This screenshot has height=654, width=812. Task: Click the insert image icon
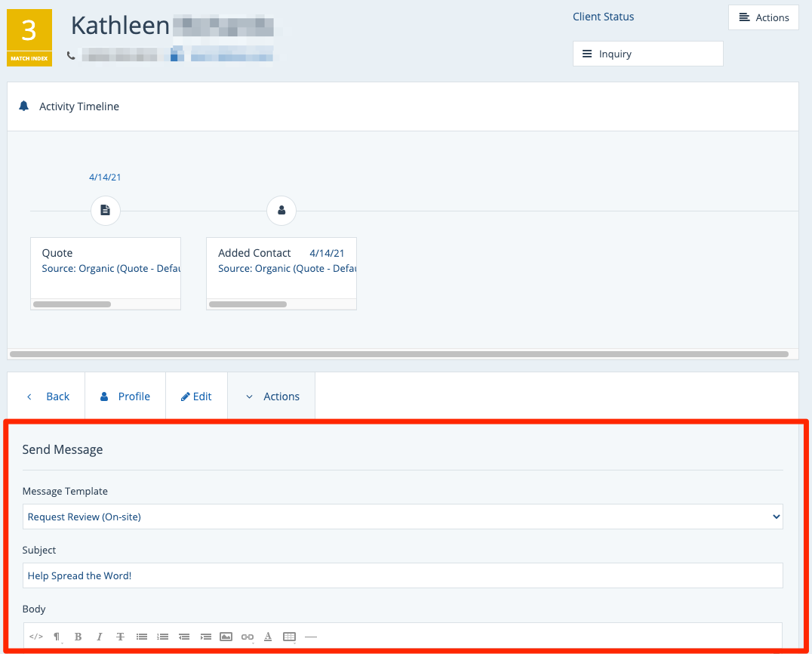tap(226, 637)
